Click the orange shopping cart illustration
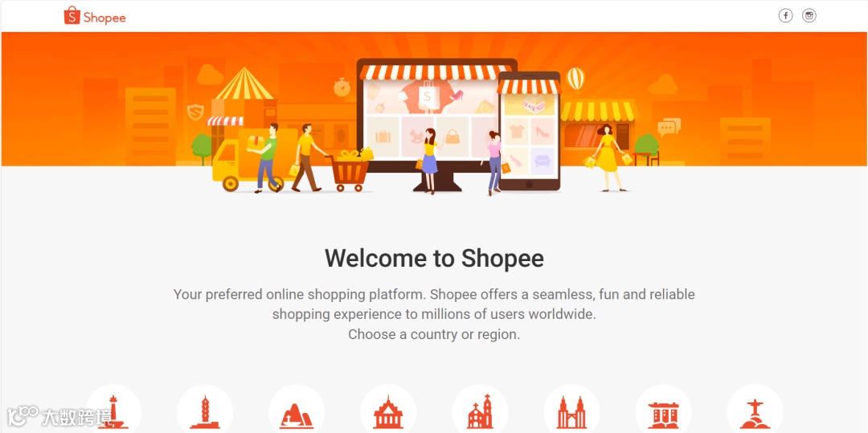 349,170
